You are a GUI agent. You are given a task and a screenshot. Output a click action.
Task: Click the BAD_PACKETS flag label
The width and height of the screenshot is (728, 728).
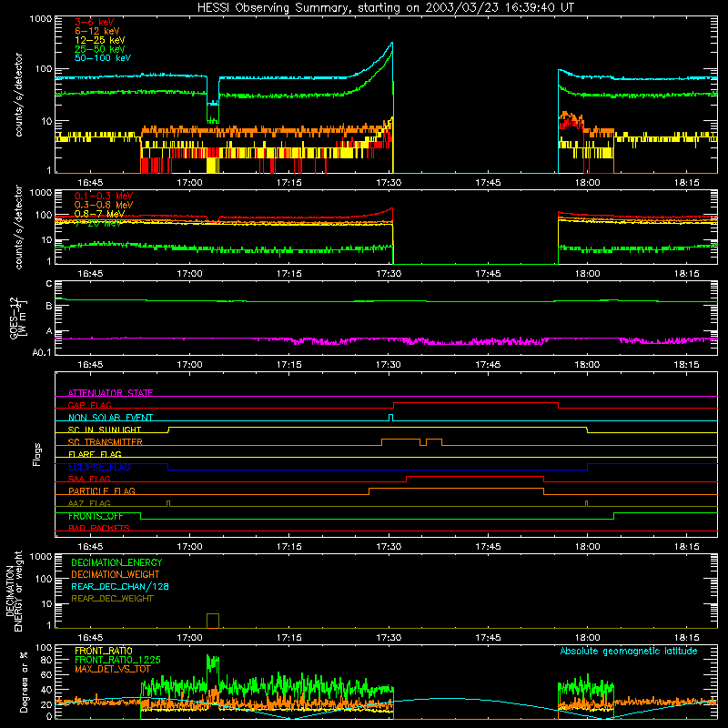point(99,528)
